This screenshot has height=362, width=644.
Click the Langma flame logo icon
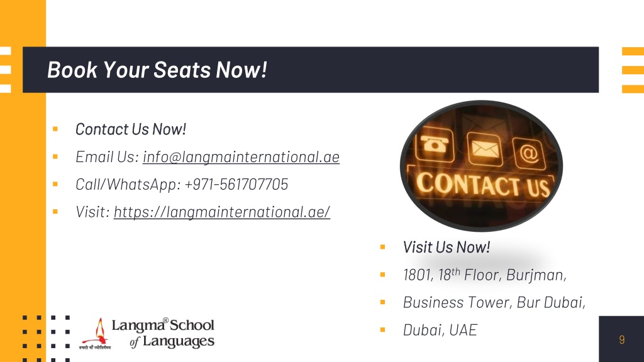click(96, 334)
